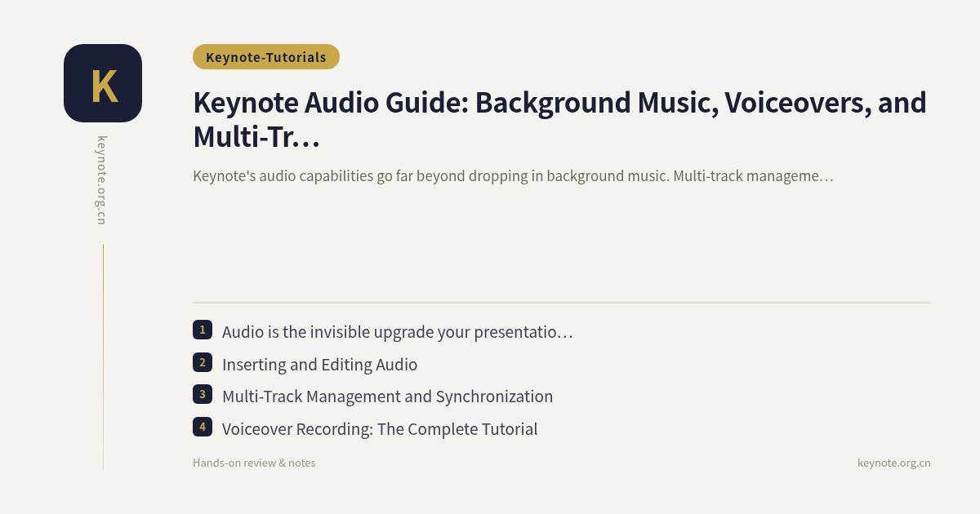Open the Keynote-Tutorials category tag
This screenshot has height=514, width=980.
pyautogui.click(x=266, y=57)
